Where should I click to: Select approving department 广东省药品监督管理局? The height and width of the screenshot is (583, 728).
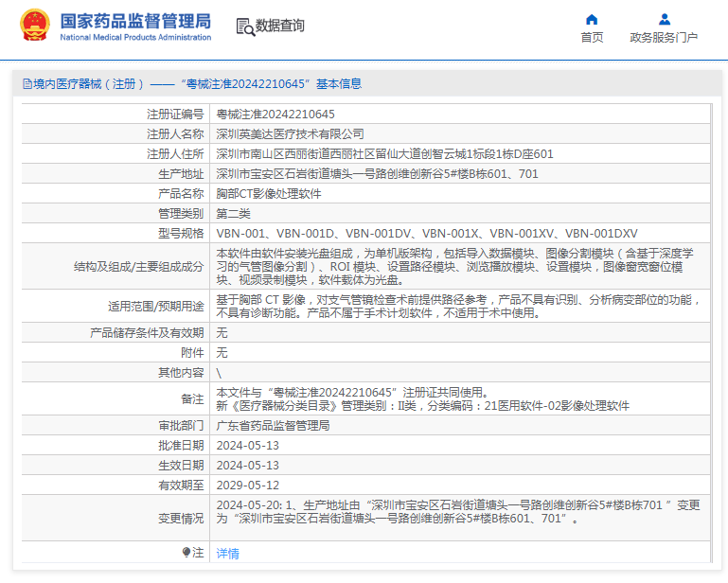pos(273,426)
